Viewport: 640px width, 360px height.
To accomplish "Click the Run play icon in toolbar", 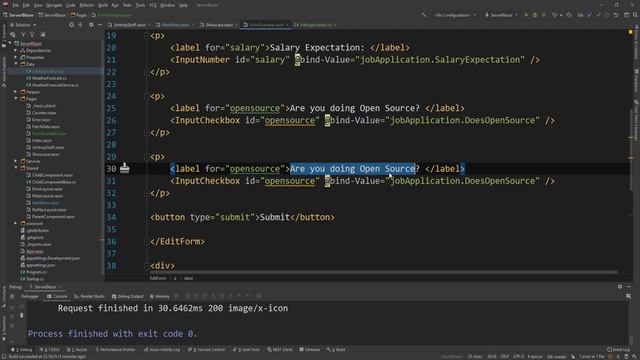I will pyautogui.click(x=526, y=15).
